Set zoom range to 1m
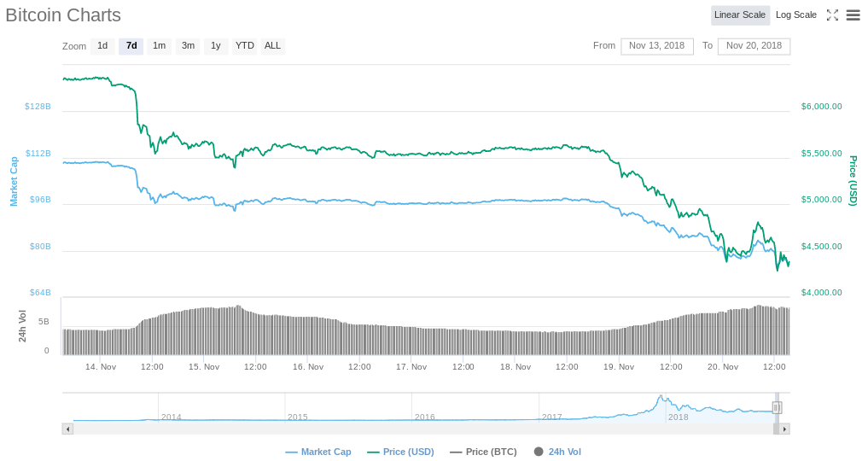This screenshot has width=868, height=461. tap(160, 46)
